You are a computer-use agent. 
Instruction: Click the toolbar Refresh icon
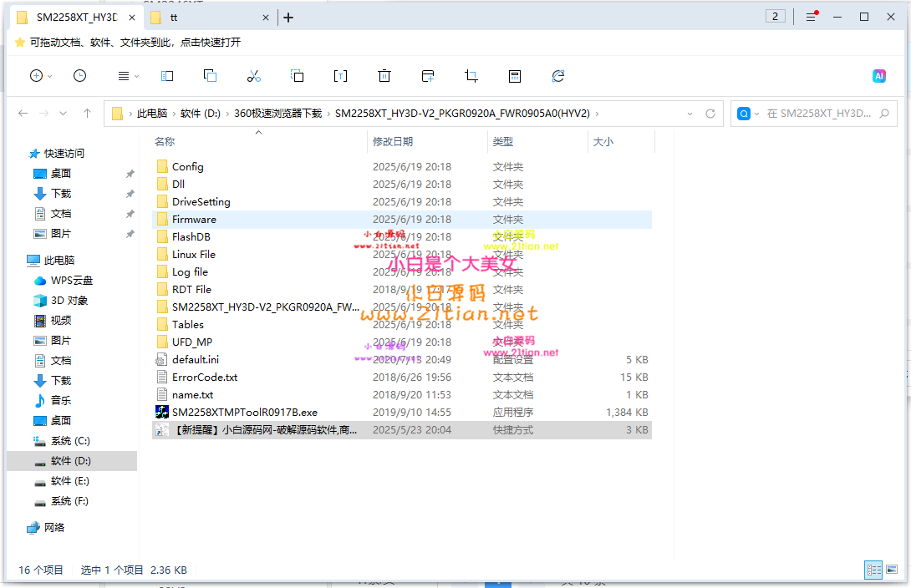coord(558,75)
